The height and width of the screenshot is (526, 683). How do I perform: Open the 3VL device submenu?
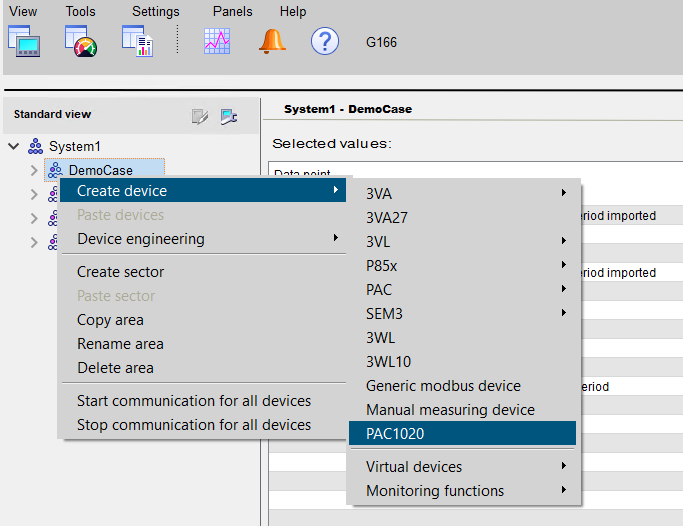(x=463, y=241)
